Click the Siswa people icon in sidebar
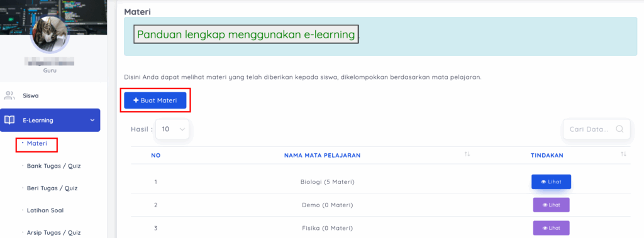Viewport: 644px width, 238px height. click(9, 95)
